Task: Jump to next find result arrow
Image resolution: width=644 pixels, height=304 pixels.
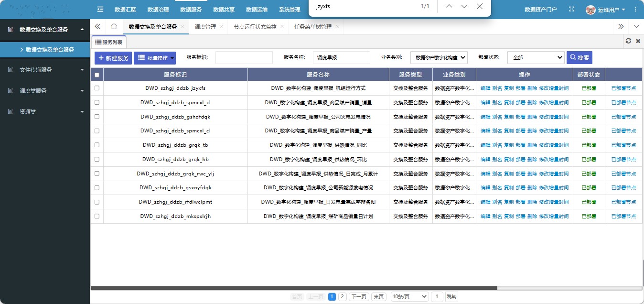Action: click(464, 6)
